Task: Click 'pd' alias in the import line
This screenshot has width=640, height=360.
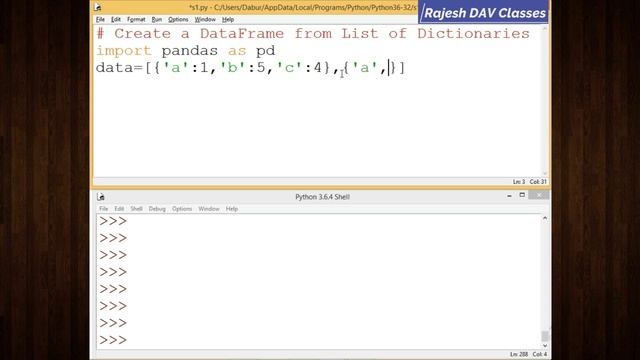Action: coord(266,51)
